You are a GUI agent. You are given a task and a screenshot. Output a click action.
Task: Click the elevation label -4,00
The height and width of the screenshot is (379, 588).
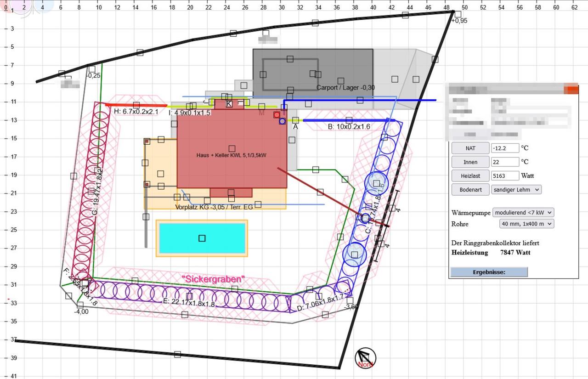click(81, 311)
